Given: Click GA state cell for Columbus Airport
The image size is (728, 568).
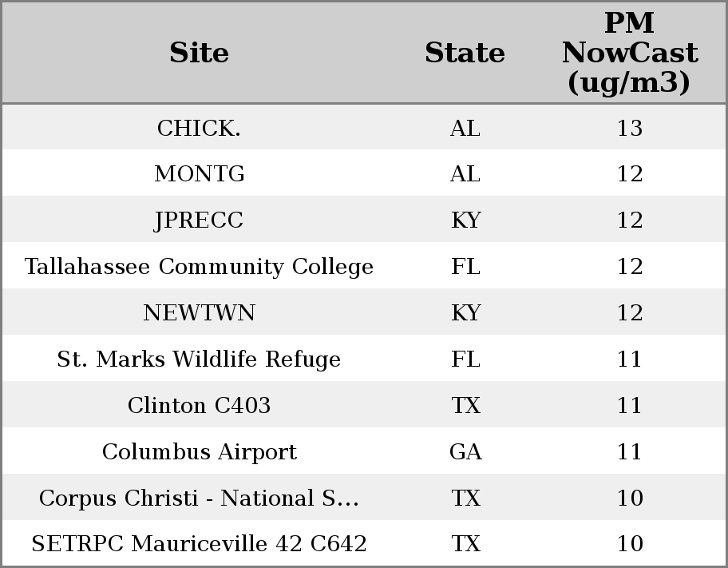Looking at the screenshot, I should pos(465,452).
